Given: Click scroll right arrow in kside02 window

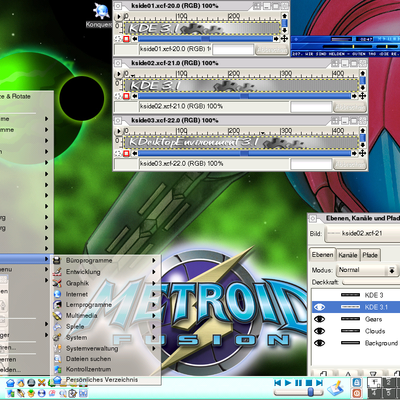Looking at the screenshot, I should tap(354, 96).
